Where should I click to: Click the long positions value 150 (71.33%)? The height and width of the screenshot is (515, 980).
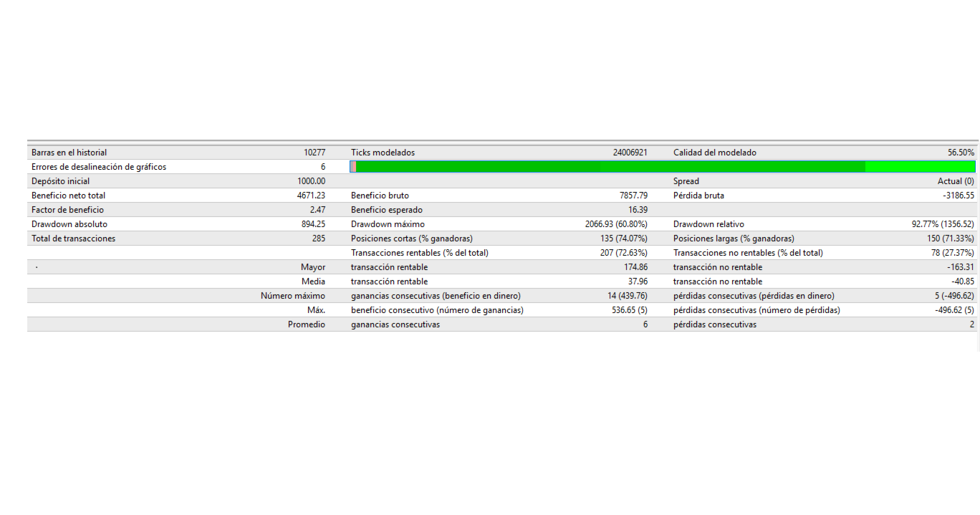point(950,239)
